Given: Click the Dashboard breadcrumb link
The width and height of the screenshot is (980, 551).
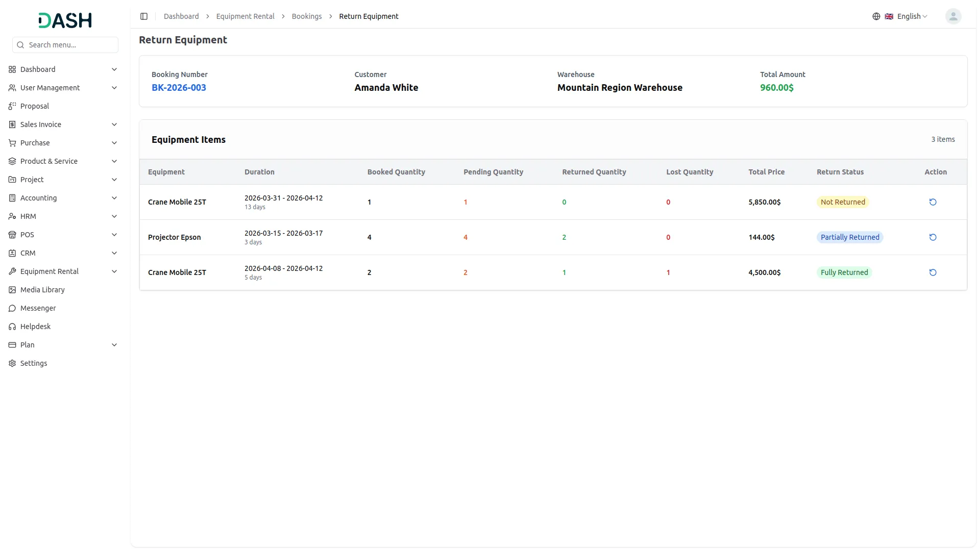Looking at the screenshot, I should [x=181, y=16].
